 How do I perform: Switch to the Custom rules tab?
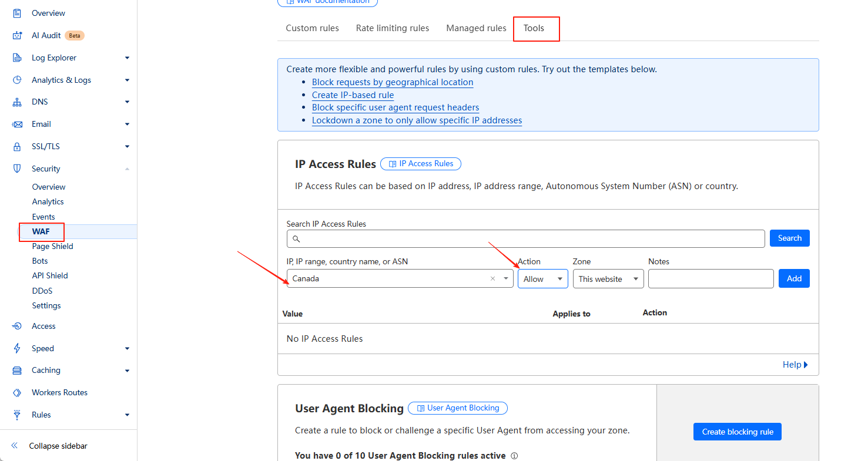312,28
